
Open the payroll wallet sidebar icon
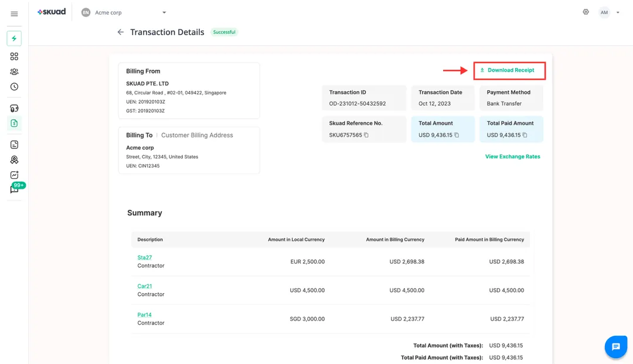tap(14, 108)
